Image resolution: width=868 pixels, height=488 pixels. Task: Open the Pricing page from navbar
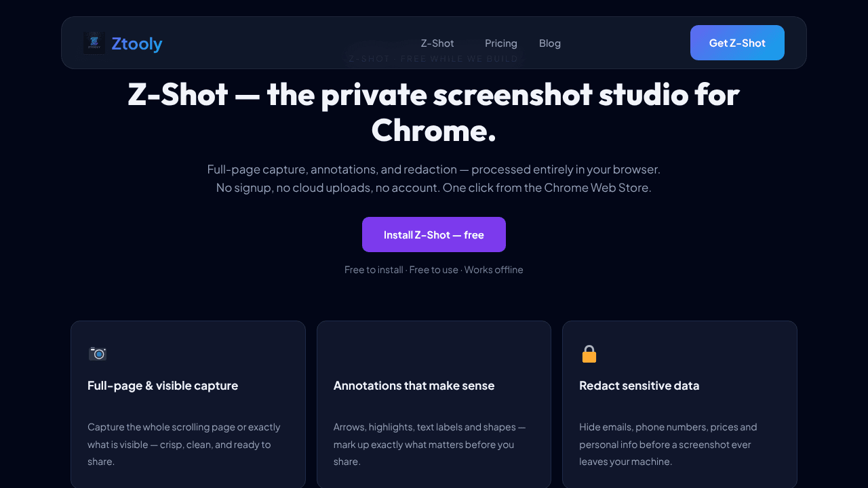tap(501, 43)
